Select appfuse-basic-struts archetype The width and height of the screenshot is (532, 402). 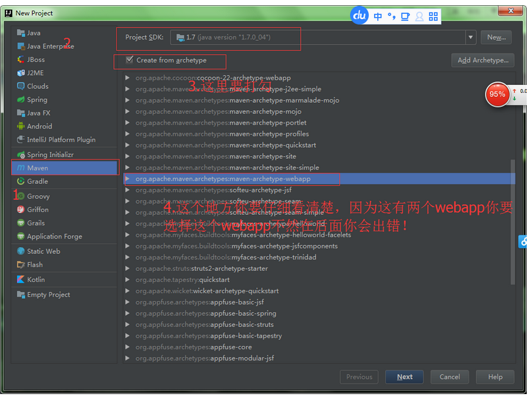(x=319, y=324)
